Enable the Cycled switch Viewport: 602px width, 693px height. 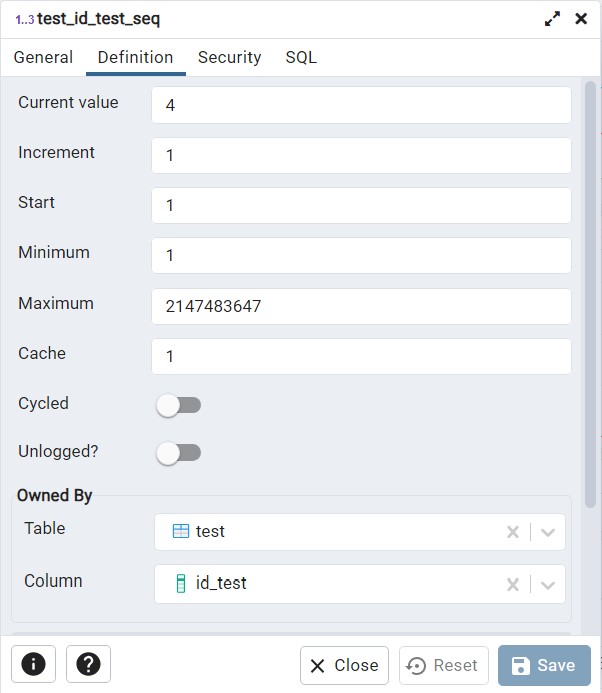[179, 405]
